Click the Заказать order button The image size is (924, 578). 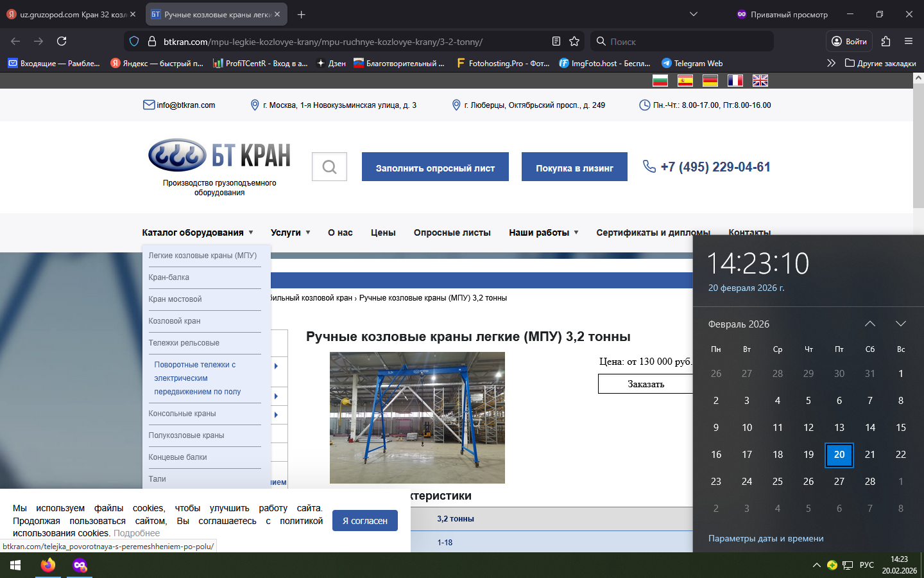(x=646, y=384)
